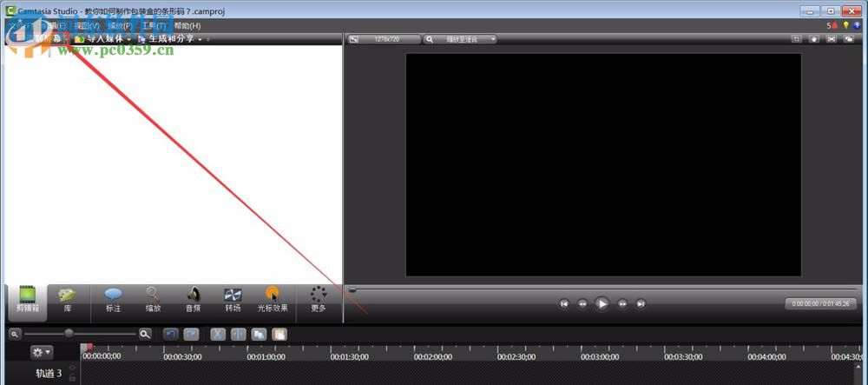Image resolution: width=868 pixels, height=385 pixels.
Task: Click the Redo button on timeline toolbar
Action: pos(192,335)
